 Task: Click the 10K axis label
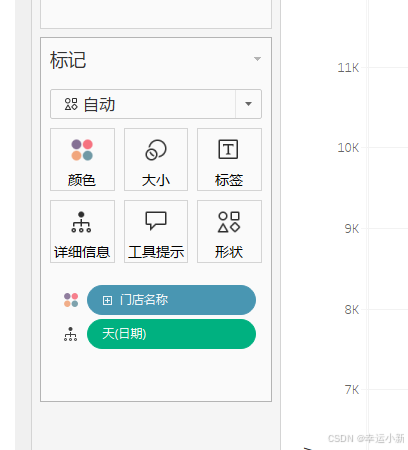[348, 148]
